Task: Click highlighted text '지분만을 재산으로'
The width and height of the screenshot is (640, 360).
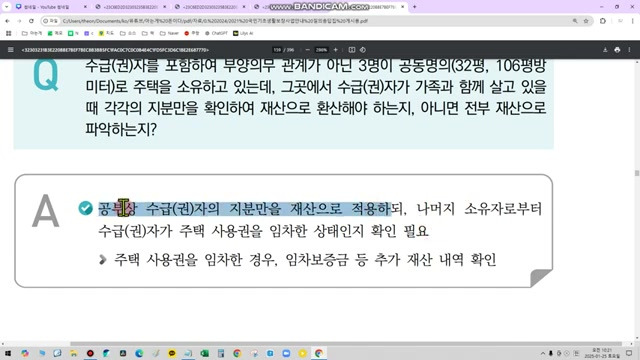Action: [285, 209]
